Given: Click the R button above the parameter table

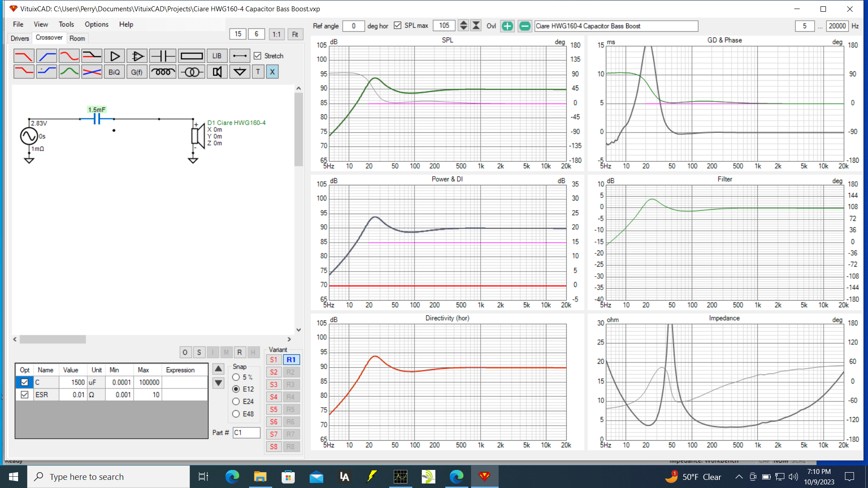Looking at the screenshot, I should pos(240,352).
